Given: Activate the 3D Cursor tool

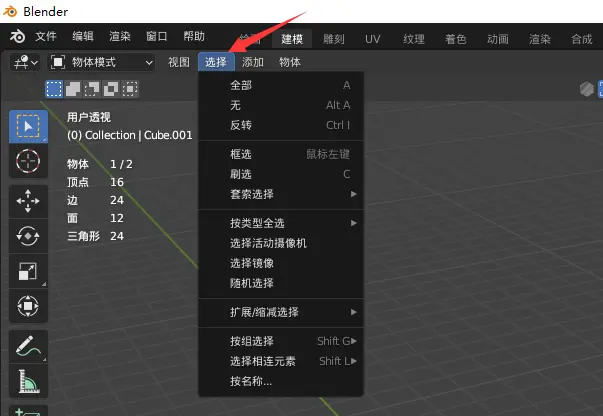Looking at the screenshot, I should click(x=28, y=161).
